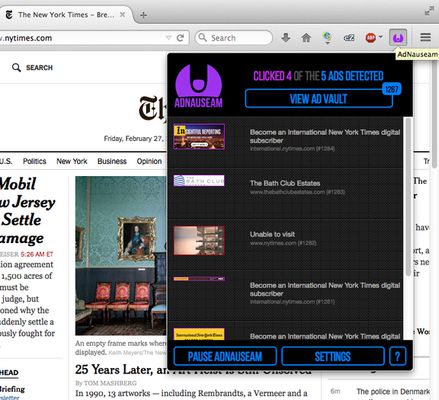Click The Bath Club ad thumbnail
The image size is (439, 400).
(199, 181)
